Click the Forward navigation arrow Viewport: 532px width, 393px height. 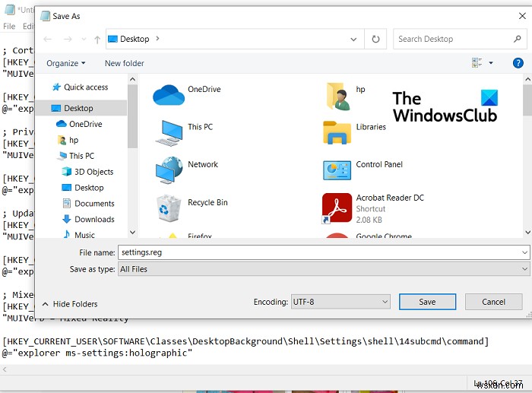(x=68, y=40)
